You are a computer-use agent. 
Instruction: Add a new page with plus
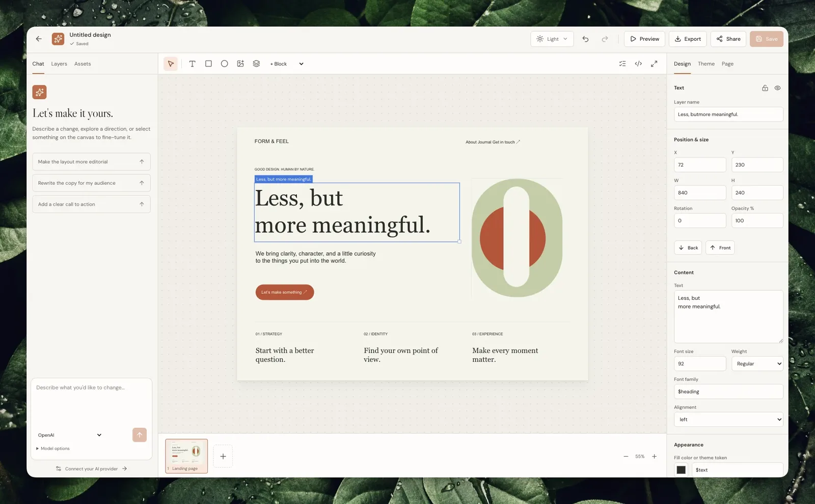[x=223, y=456]
